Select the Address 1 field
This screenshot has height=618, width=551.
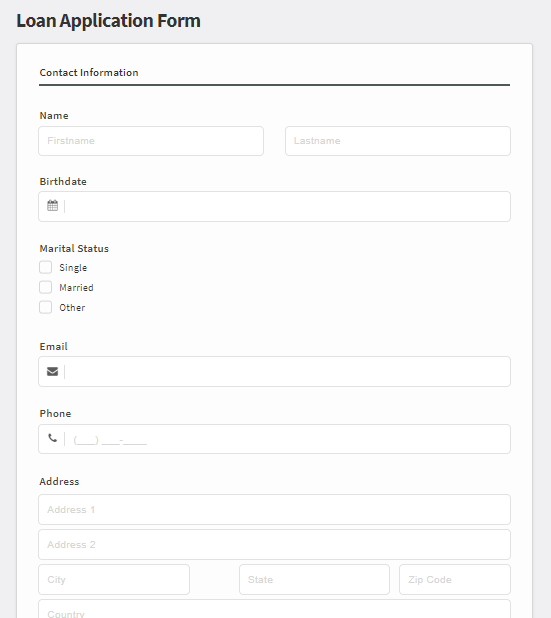(x=274, y=509)
